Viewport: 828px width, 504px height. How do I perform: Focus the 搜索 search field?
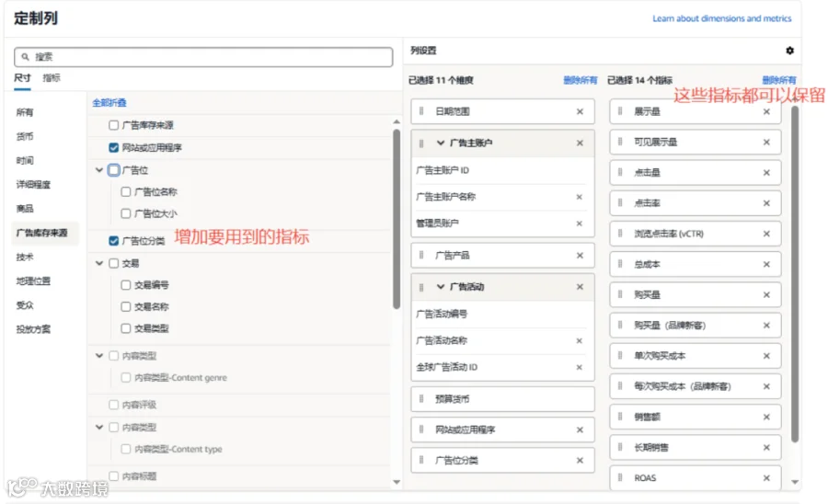pyautogui.click(x=203, y=57)
